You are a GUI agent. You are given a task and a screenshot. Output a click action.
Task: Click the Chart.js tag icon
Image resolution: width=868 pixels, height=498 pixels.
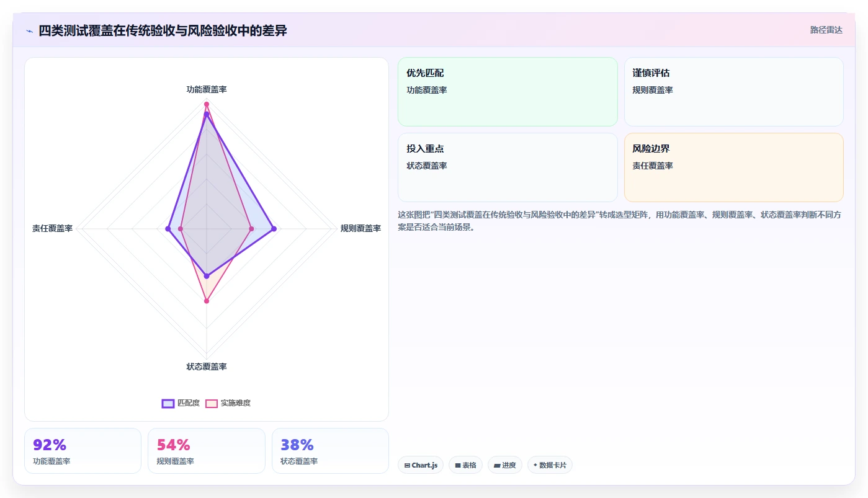point(407,465)
